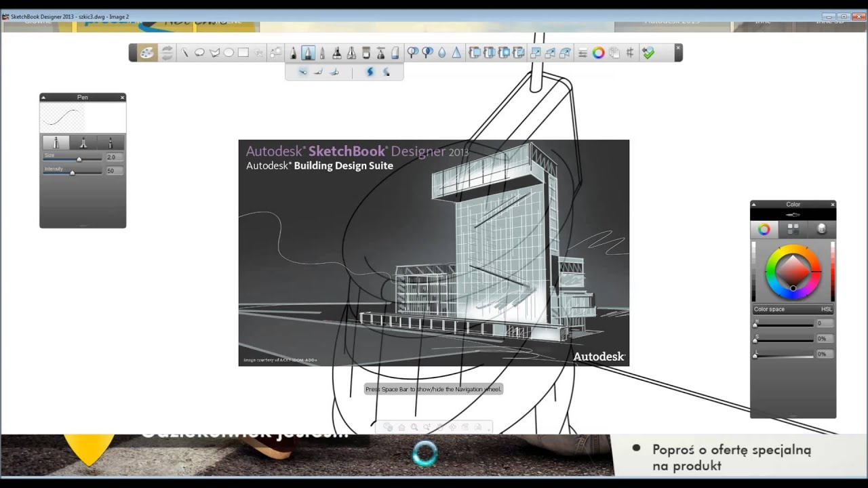868x488 pixels.
Task: Click the brush preview bar atop Color panel
Action: coord(793,214)
